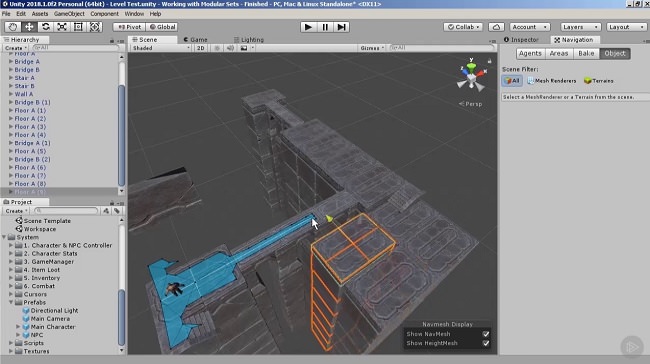The width and height of the screenshot is (650, 364).
Task: Toggle scene audio icon
Action: point(230,48)
